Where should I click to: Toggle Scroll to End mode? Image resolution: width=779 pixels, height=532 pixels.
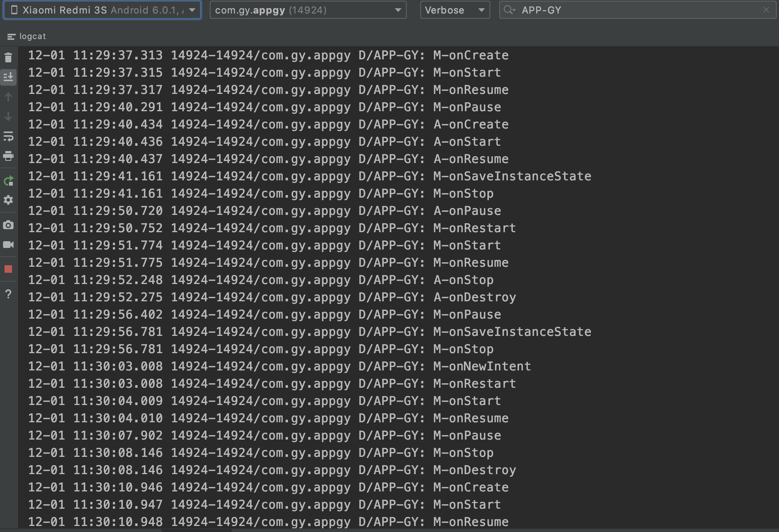[8, 77]
